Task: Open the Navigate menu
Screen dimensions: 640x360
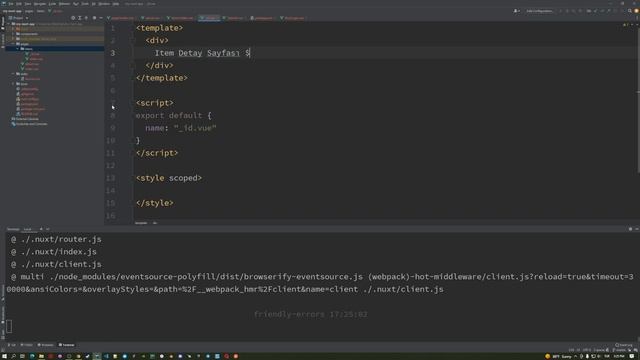Action: pos(40,4)
